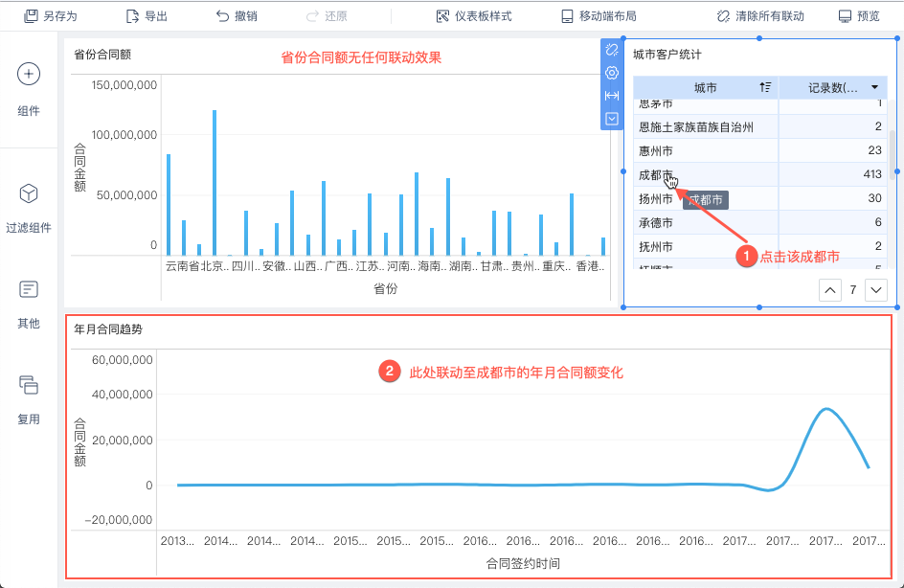Click the 还原 redo arrow icon
This screenshot has height=588, width=904.
pyautogui.click(x=312, y=16)
